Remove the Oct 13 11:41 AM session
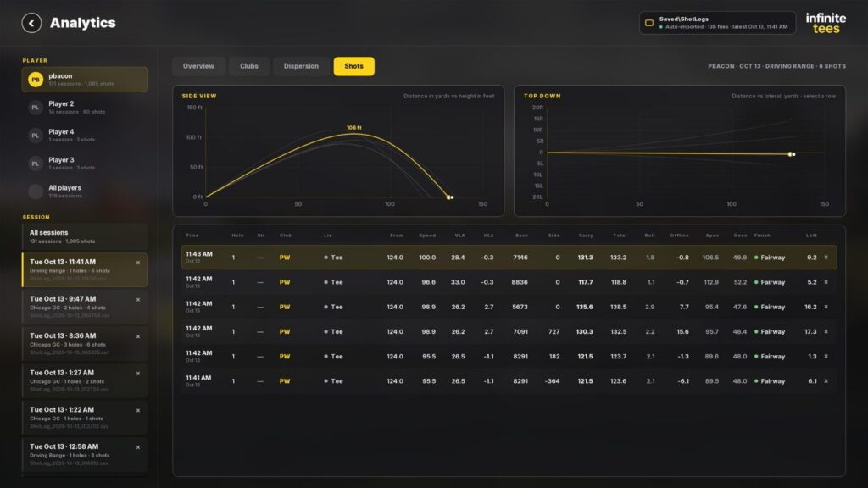Screen dimensions: 868x488 click(x=138, y=263)
